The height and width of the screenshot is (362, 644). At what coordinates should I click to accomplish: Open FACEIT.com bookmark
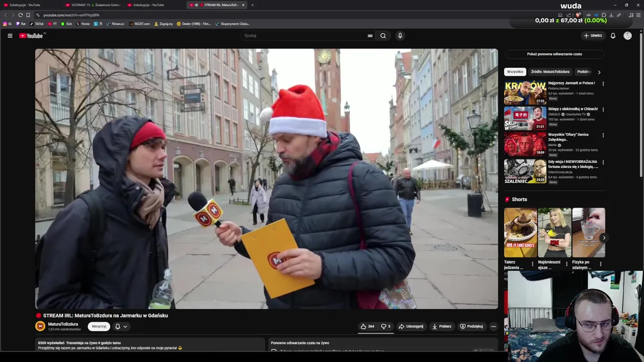coord(139,24)
